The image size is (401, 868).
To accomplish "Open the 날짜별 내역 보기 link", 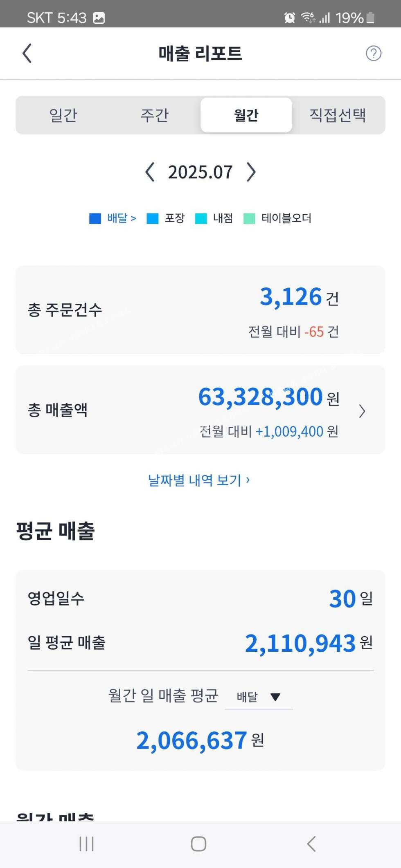I will point(199,480).
